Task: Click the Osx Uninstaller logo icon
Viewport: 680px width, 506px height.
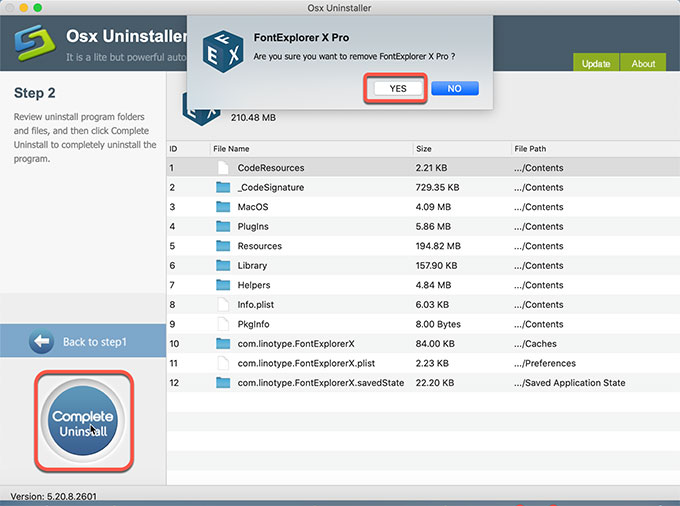Action: (34, 43)
